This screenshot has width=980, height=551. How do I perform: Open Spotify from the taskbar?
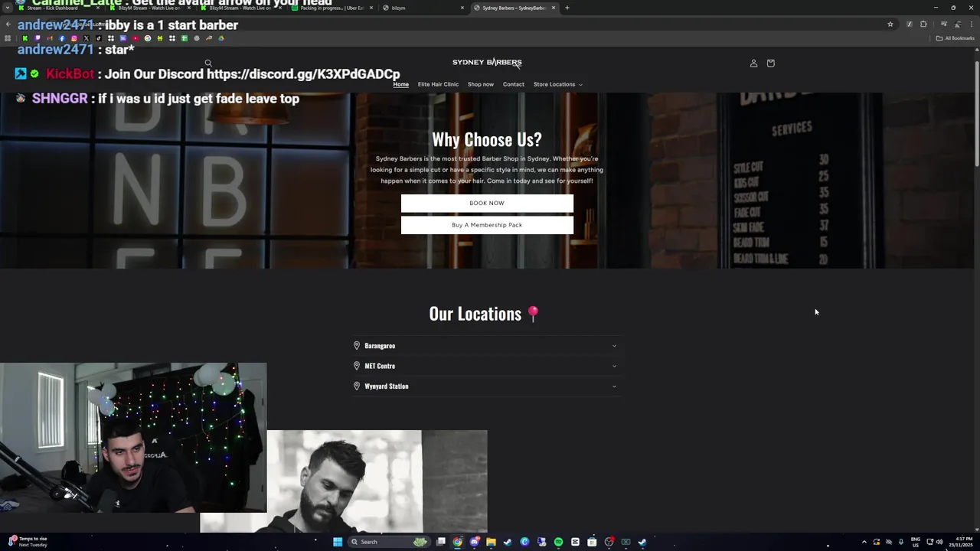[558, 542]
